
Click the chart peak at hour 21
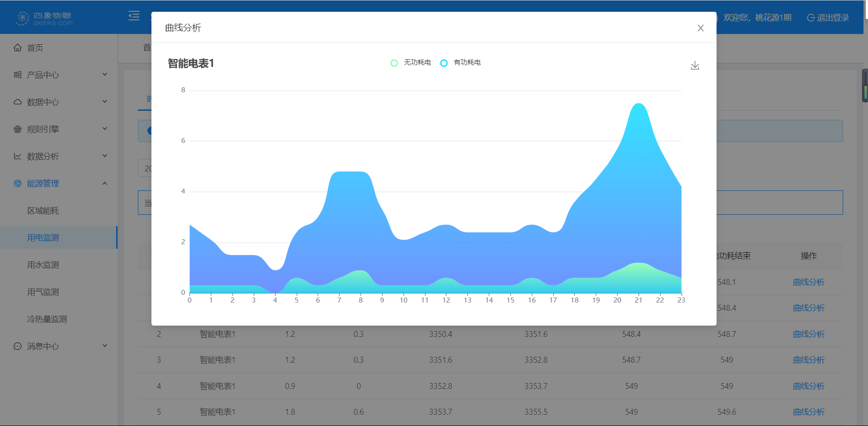click(638, 104)
